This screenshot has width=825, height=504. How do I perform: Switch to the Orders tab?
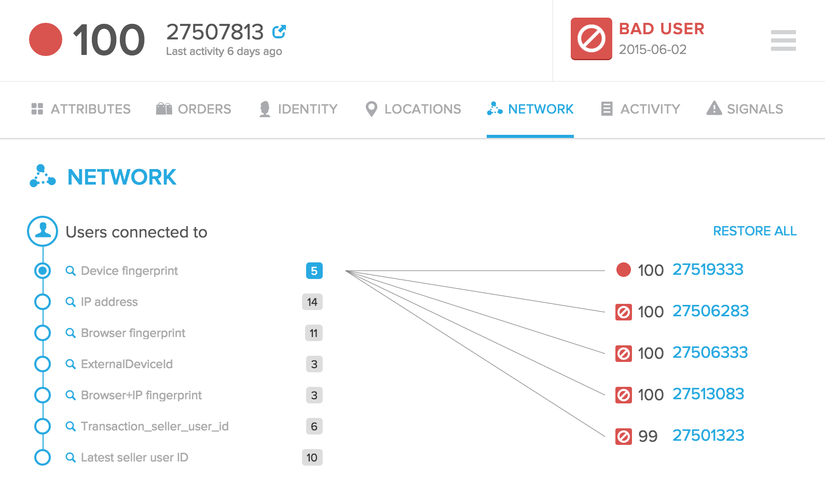194,109
